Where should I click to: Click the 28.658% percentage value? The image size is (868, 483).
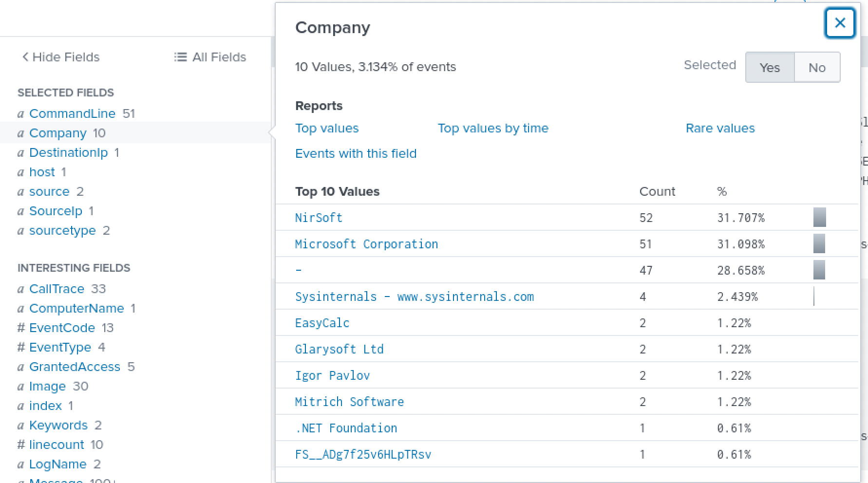741,270
